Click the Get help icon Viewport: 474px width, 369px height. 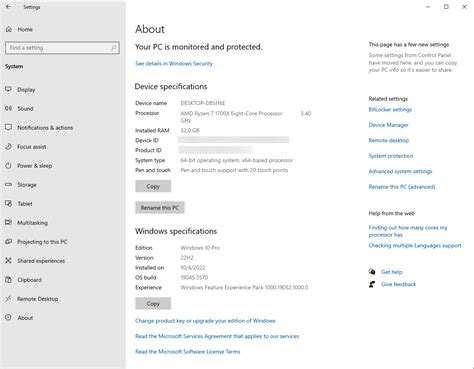coord(372,271)
